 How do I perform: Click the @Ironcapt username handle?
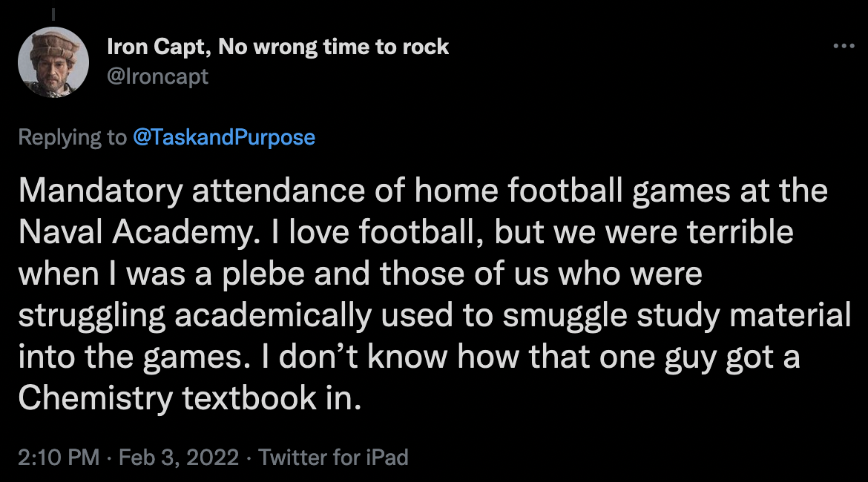click(157, 76)
